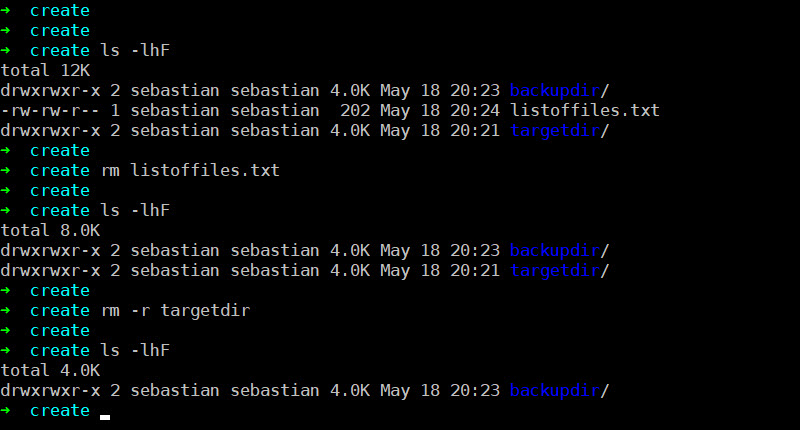The width and height of the screenshot is (800, 430).
Task: Click the "total 8.0K" output line
Action: (x=50, y=230)
